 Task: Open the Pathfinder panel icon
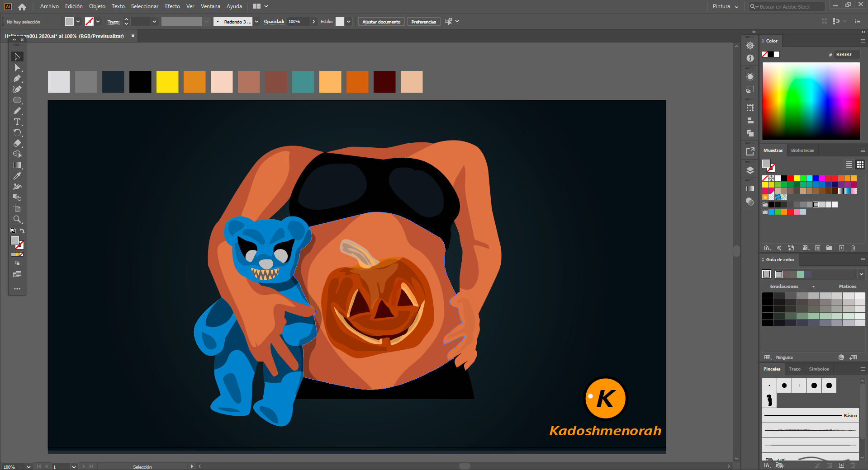tap(750, 133)
